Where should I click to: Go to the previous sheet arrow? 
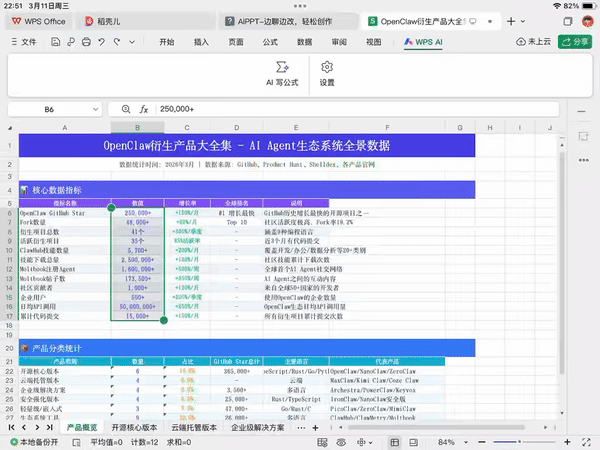[x=24, y=427]
